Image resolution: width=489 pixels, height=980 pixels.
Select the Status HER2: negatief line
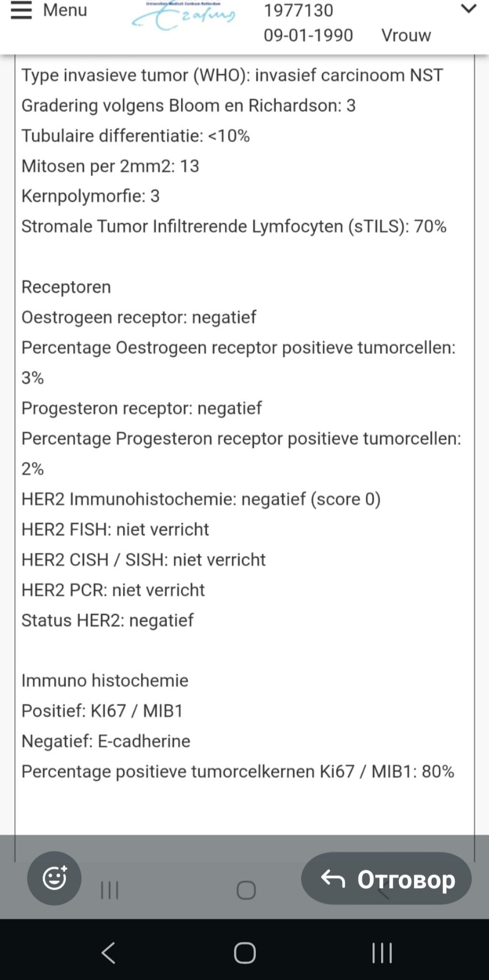pyautogui.click(x=107, y=620)
